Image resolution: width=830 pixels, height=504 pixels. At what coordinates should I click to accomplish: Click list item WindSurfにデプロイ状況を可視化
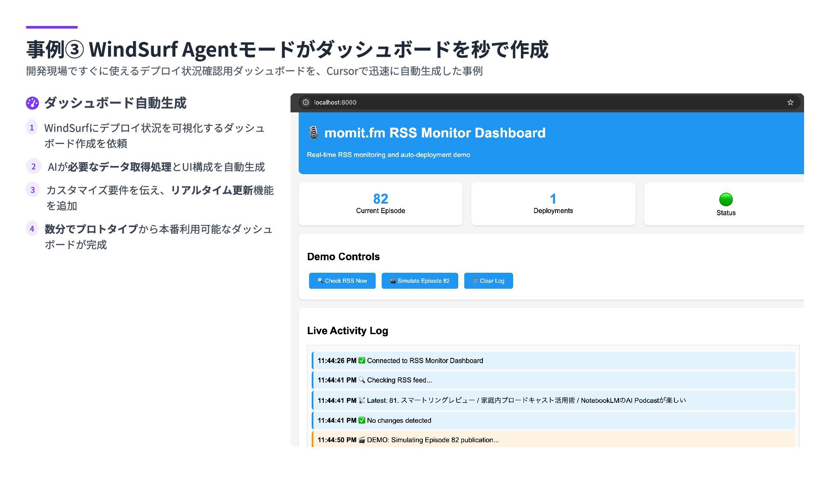(x=154, y=136)
